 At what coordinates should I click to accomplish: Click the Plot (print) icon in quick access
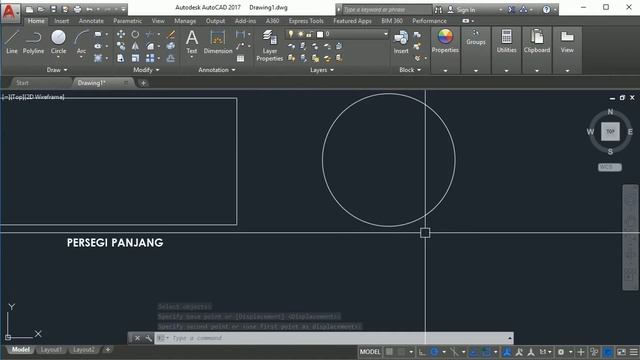point(77,9)
